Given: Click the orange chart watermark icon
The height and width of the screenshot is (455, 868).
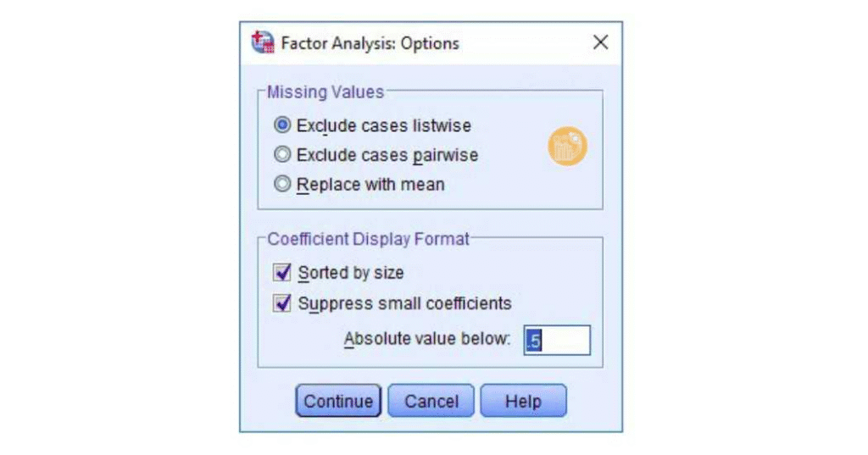Looking at the screenshot, I should pos(567,147).
